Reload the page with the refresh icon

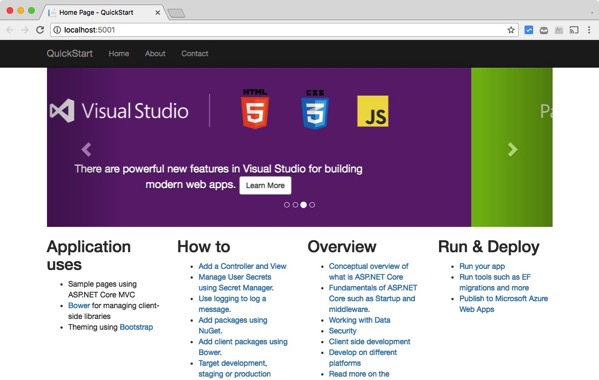(40, 30)
